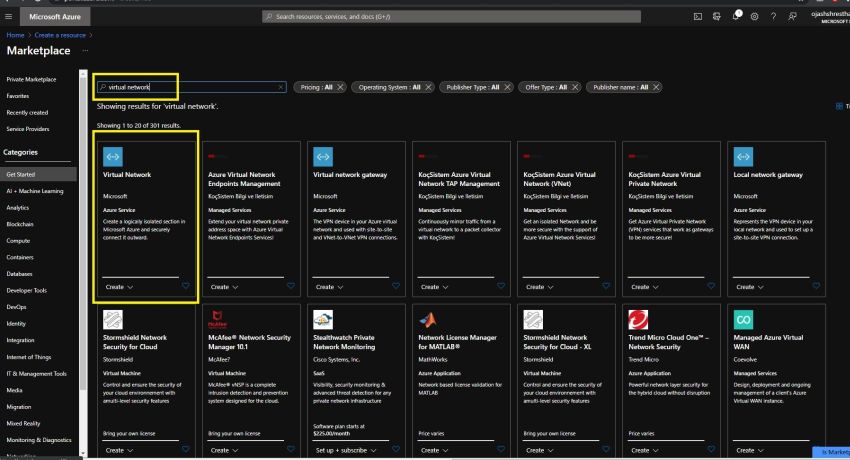Open the Virtual Network offer title
Screen dimensions: 850x460
click(127, 174)
